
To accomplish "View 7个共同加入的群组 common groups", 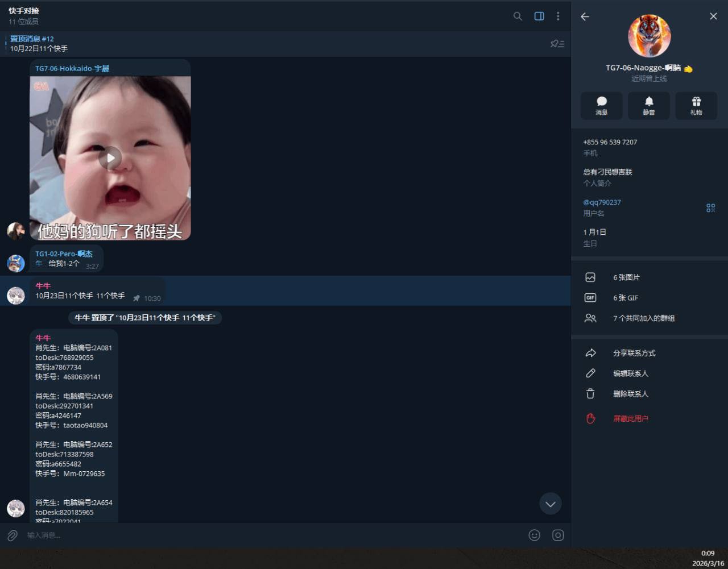I will (x=650, y=318).
